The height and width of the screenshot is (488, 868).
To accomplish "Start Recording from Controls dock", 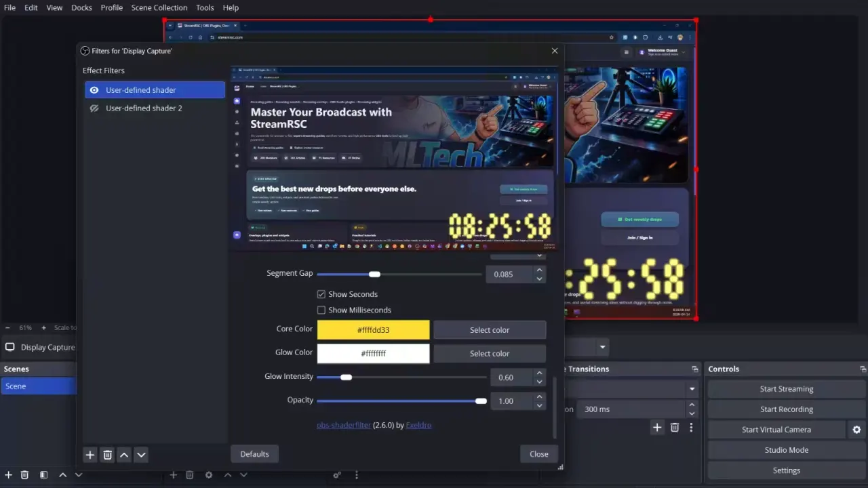I will tap(787, 409).
